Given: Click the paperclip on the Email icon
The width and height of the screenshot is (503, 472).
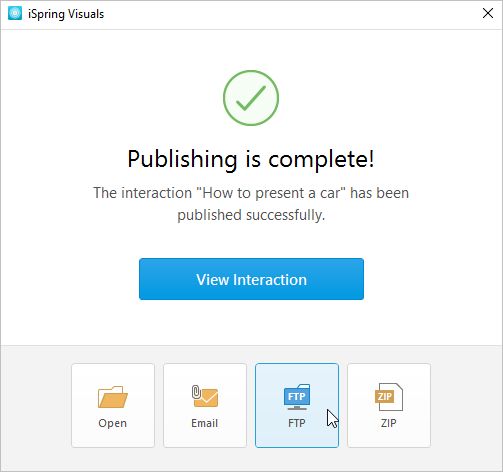Looking at the screenshot, I should (x=196, y=392).
